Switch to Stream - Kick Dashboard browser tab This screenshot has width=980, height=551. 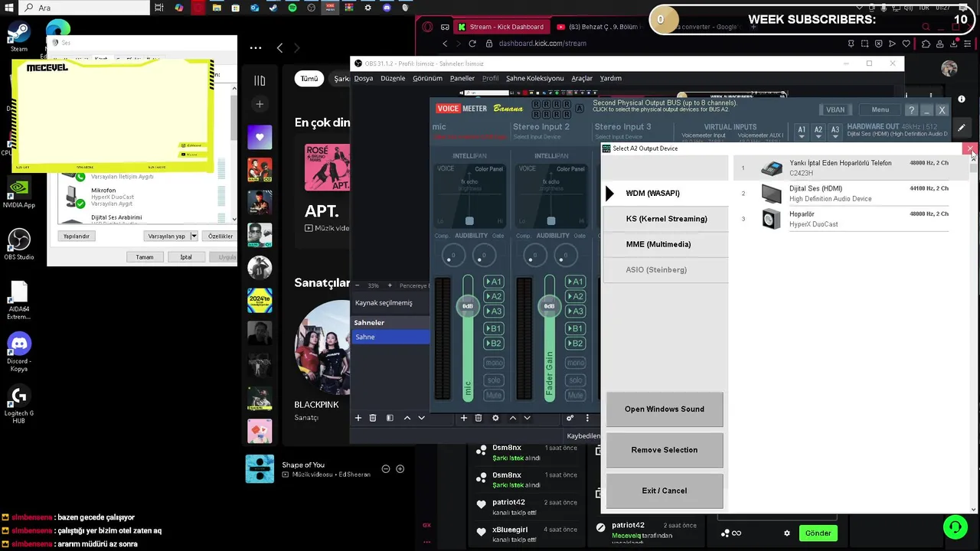coord(501,27)
